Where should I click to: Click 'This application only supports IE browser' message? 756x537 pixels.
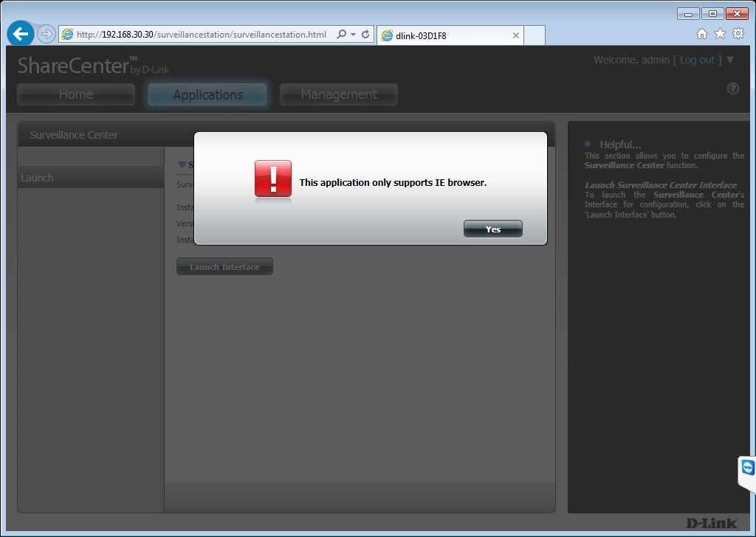point(393,182)
